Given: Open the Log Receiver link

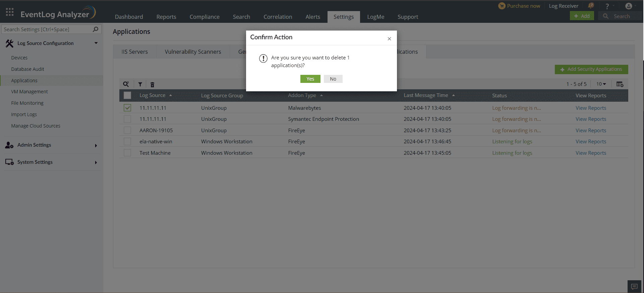Looking at the screenshot, I should pyautogui.click(x=564, y=6).
